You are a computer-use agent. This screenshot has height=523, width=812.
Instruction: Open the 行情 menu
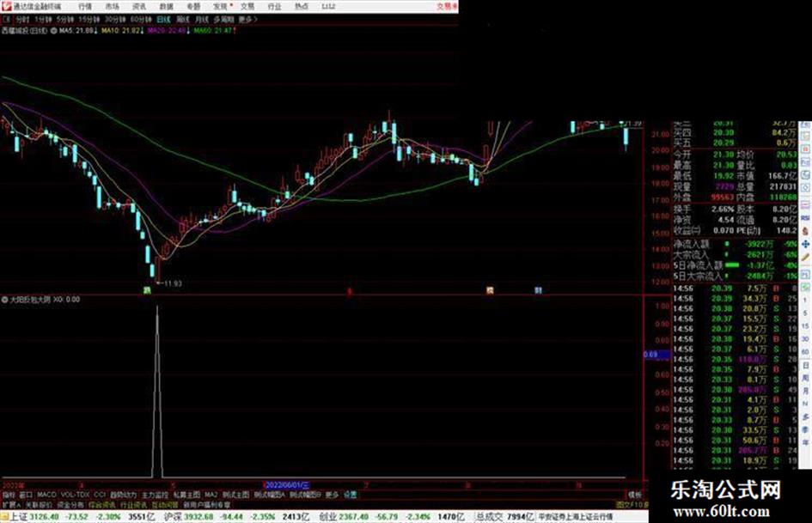coord(84,6)
